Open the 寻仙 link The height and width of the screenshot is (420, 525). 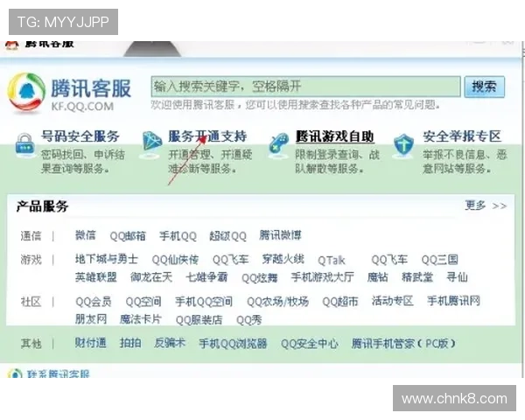pyautogui.click(x=457, y=277)
